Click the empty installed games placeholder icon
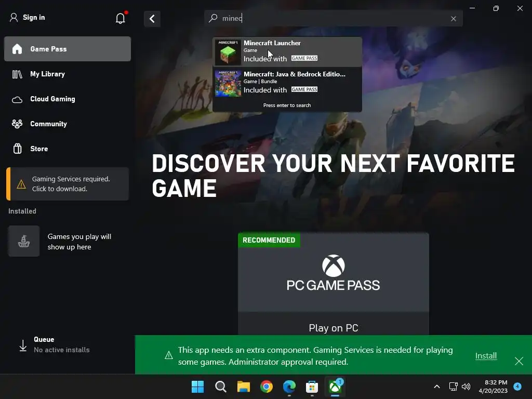Image resolution: width=532 pixels, height=399 pixels. (x=24, y=241)
